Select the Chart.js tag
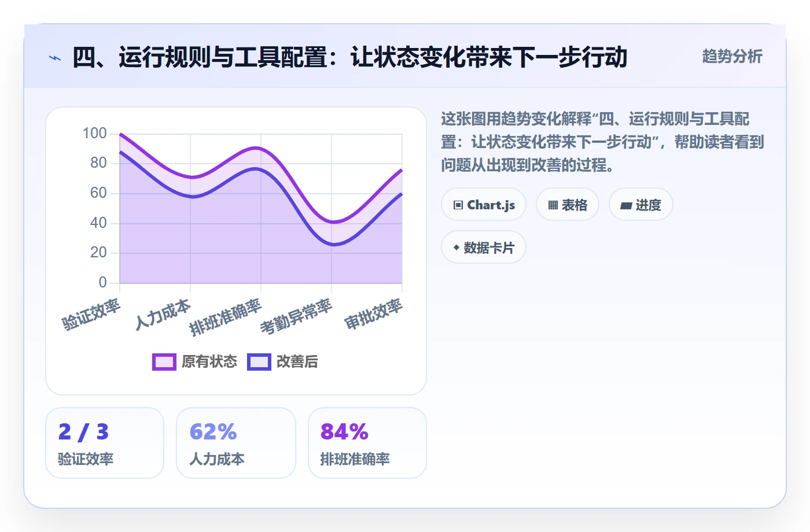The width and height of the screenshot is (810, 532). point(484,205)
